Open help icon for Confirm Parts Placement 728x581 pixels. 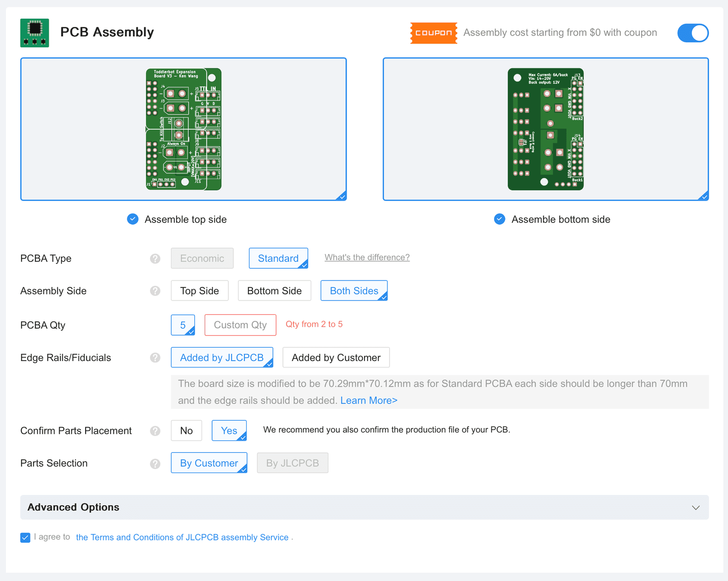coord(155,431)
